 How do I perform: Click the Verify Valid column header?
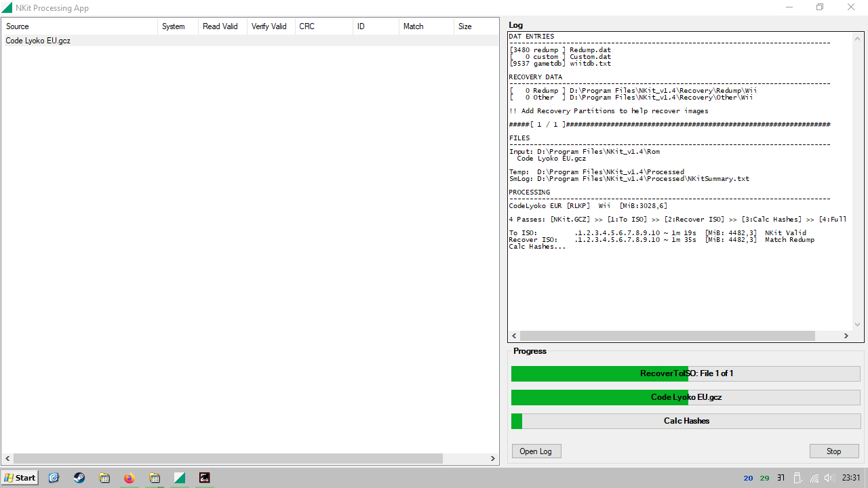point(271,26)
